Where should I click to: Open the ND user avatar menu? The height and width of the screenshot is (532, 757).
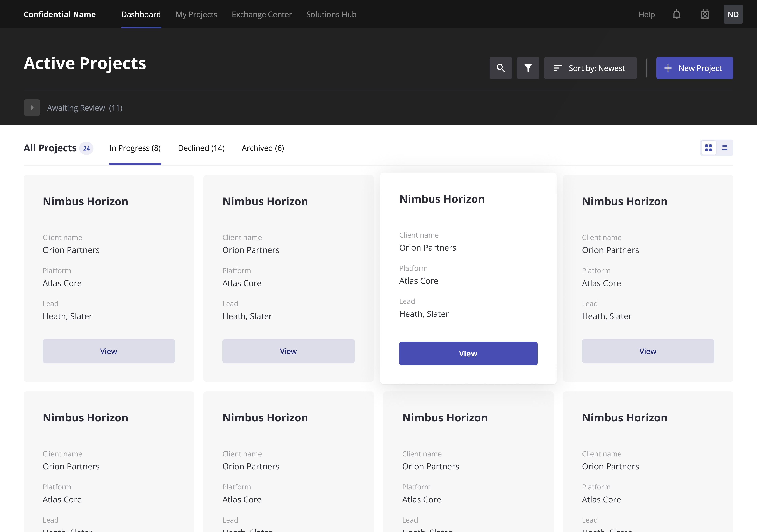pos(733,14)
